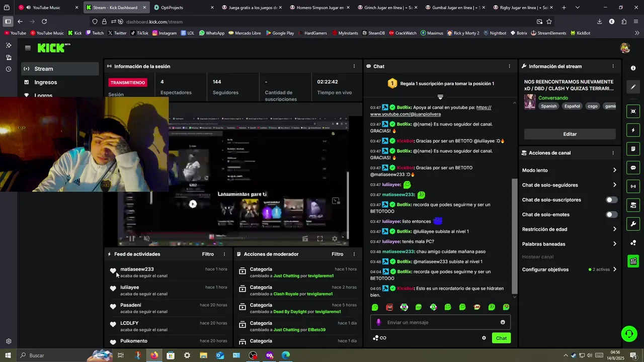Open the green support headset bubble

point(628,333)
